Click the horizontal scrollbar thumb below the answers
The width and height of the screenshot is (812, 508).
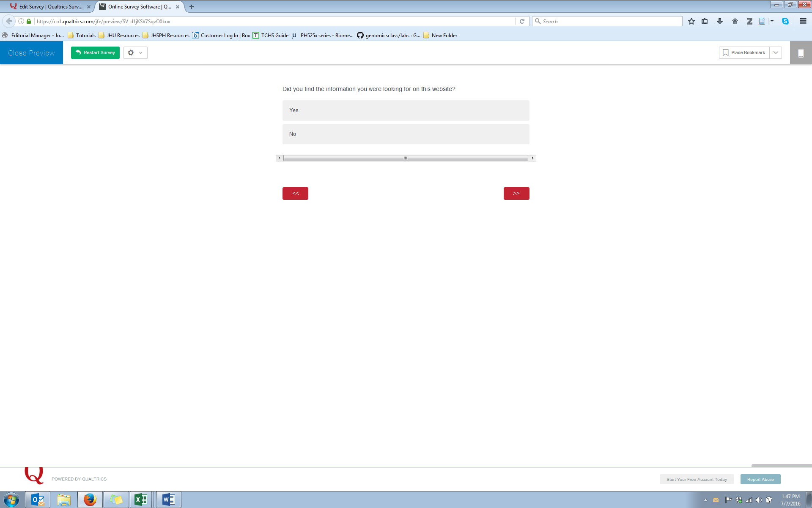[405, 158]
